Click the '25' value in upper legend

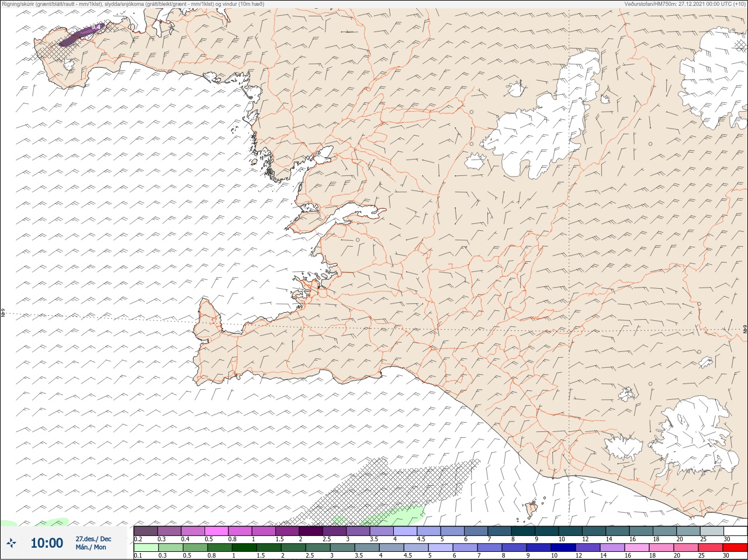point(702,539)
